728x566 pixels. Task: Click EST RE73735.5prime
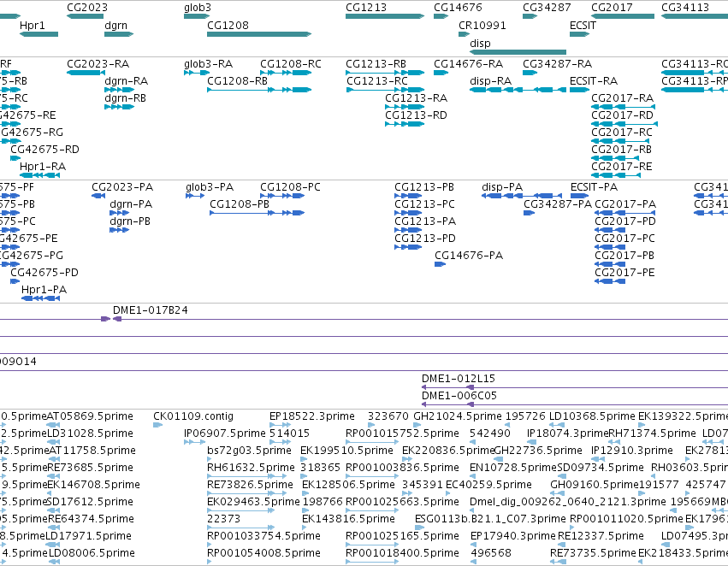click(593, 553)
